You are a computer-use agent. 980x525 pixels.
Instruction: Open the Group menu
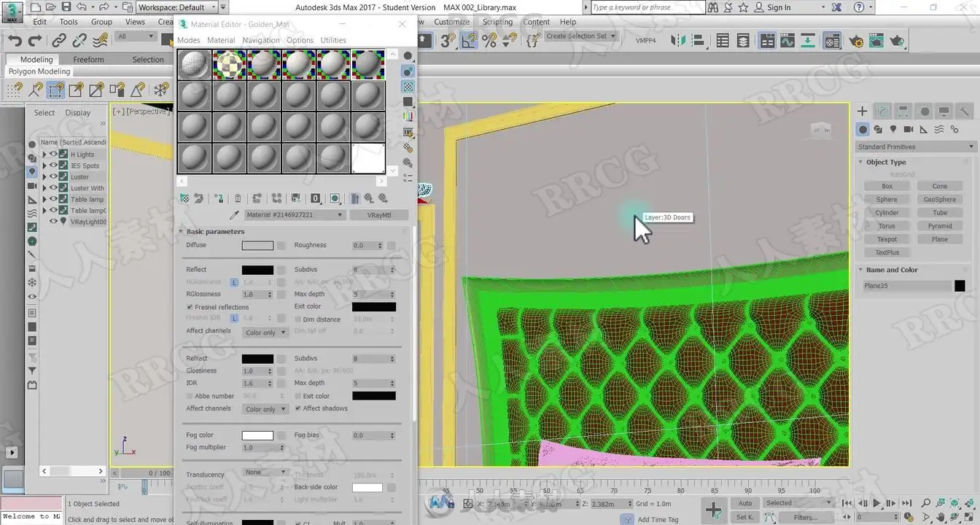click(101, 22)
